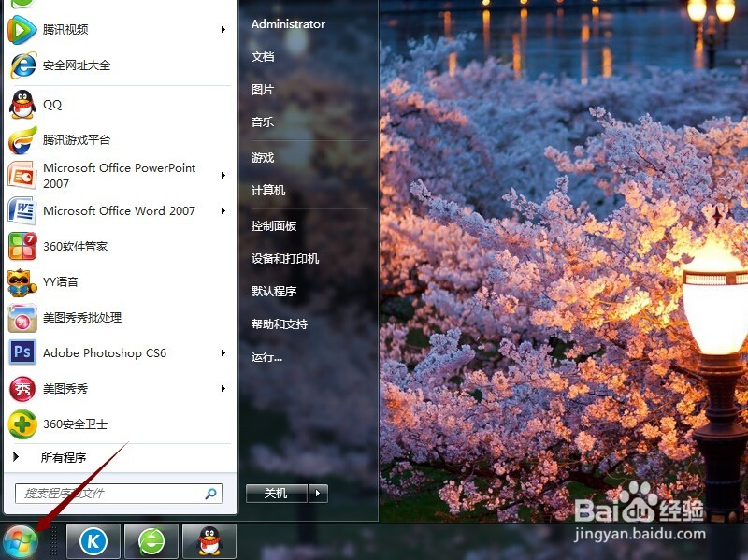This screenshot has width=748, height=560.
Task: Open 游戏 folder
Action: pos(263,157)
